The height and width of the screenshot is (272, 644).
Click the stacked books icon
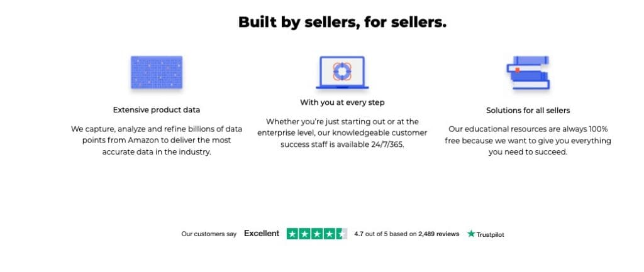pos(528,73)
